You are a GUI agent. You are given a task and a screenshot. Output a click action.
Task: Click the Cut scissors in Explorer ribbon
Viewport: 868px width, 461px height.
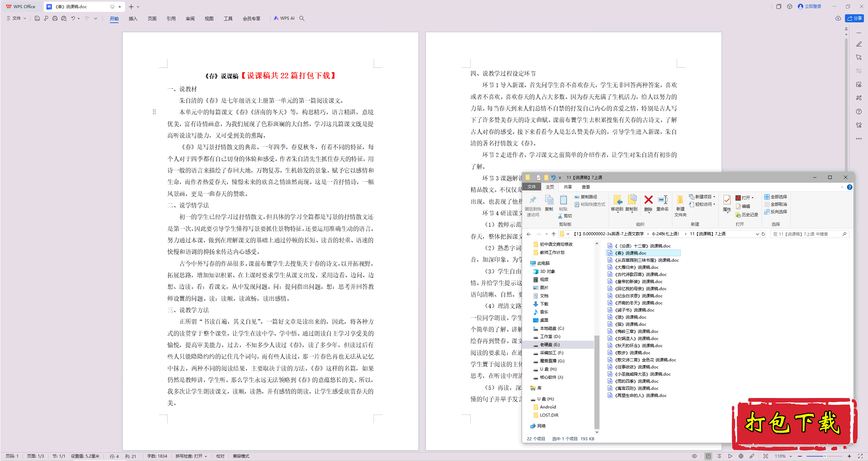(x=565, y=216)
